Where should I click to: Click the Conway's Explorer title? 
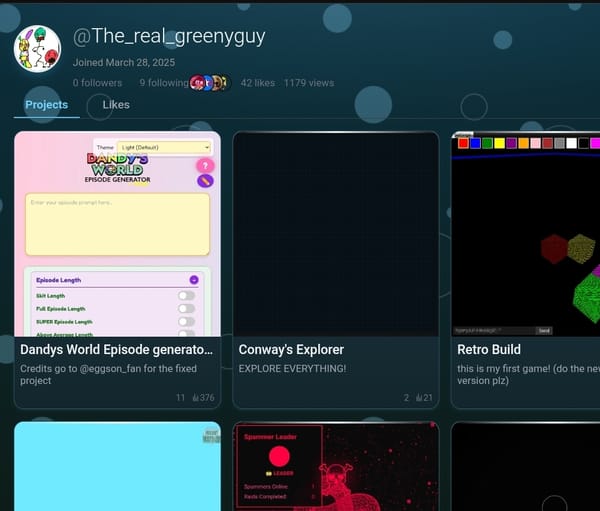291,349
